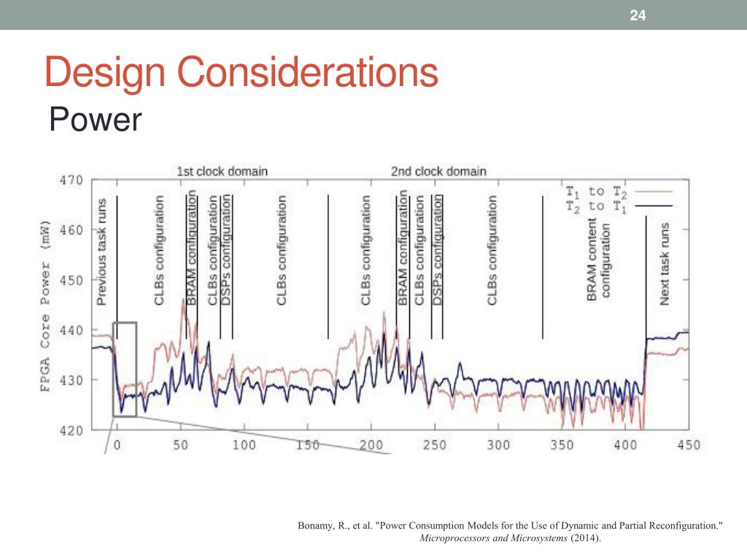Click the slide number 24
This screenshot has width=747, height=560.
tap(638, 15)
